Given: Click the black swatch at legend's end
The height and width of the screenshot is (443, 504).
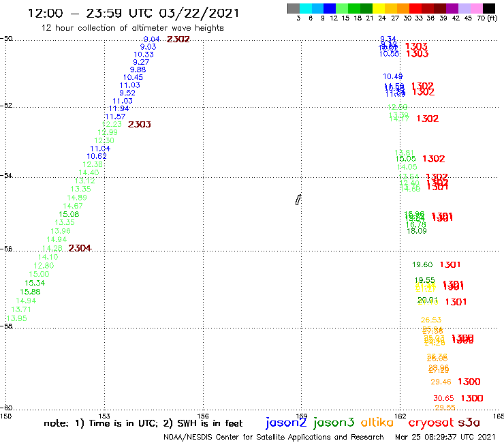Looking at the screenshot, I should pos(489,8).
